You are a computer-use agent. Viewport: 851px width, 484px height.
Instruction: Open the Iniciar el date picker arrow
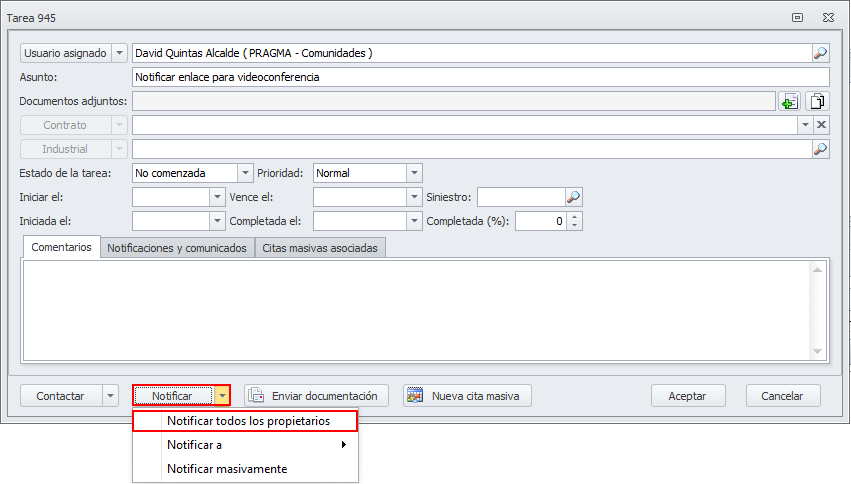pyautogui.click(x=217, y=197)
